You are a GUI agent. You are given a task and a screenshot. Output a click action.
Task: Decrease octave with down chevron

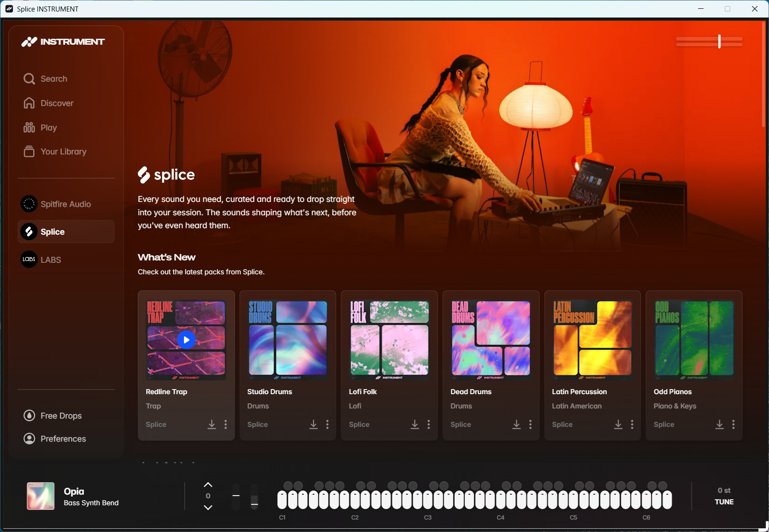coord(208,508)
